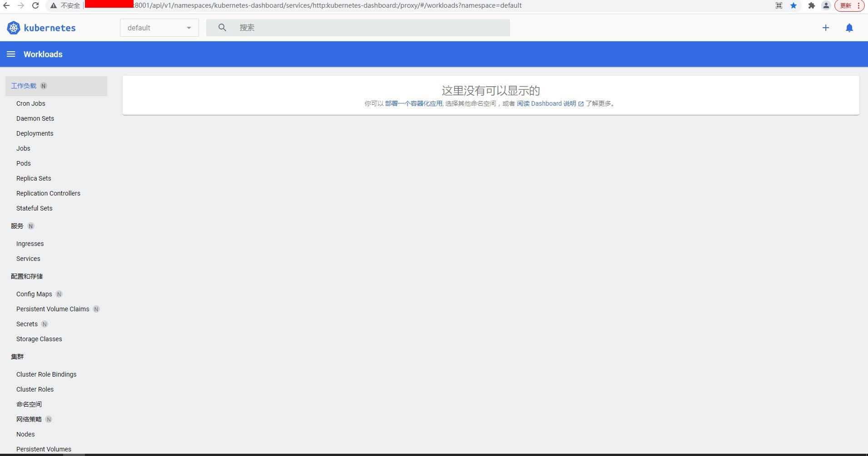
Task: Open the 阅读 Dashboard 说明 link
Action: tap(546, 103)
